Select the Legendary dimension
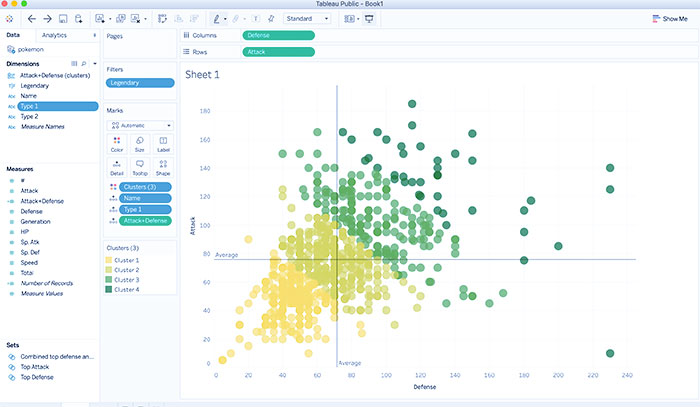 coord(34,86)
